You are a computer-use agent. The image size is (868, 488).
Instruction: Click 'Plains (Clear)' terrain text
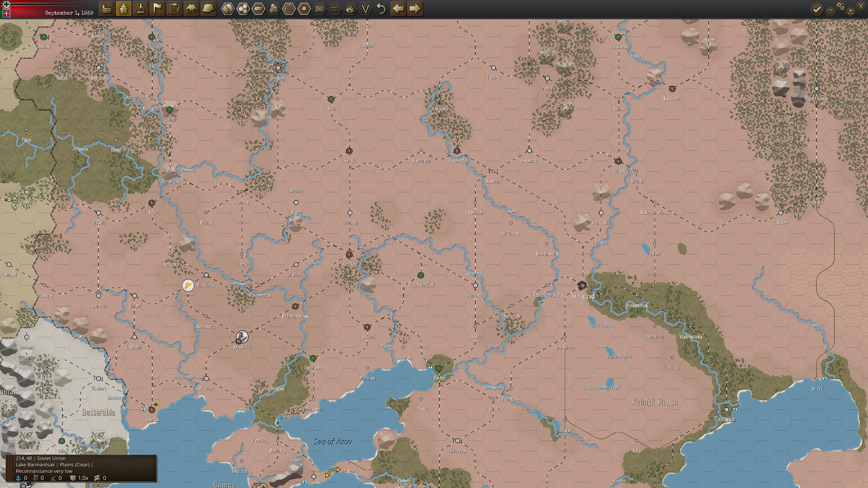(75, 465)
